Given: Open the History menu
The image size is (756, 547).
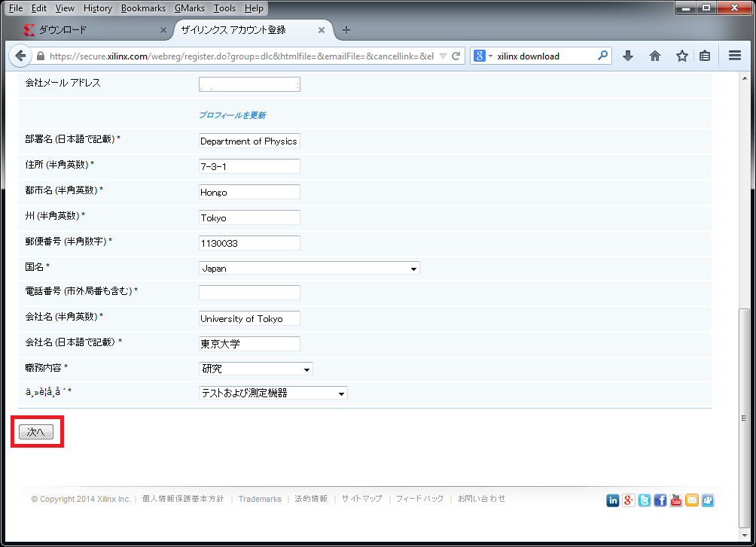Looking at the screenshot, I should point(97,8).
